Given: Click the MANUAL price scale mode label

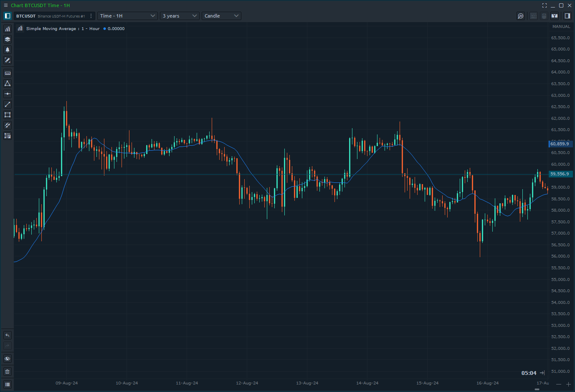Looking at the screenshot, I should coord(561,26).
